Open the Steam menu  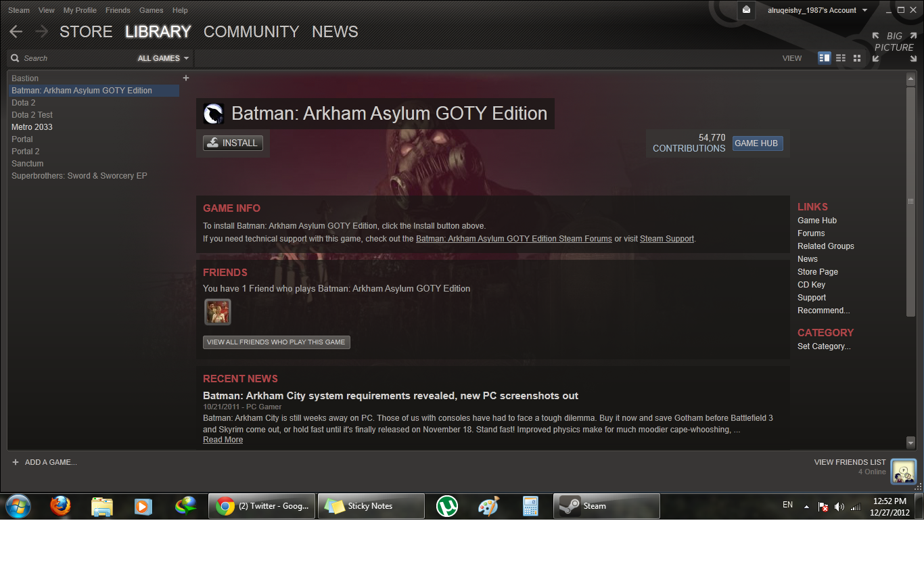19,10
